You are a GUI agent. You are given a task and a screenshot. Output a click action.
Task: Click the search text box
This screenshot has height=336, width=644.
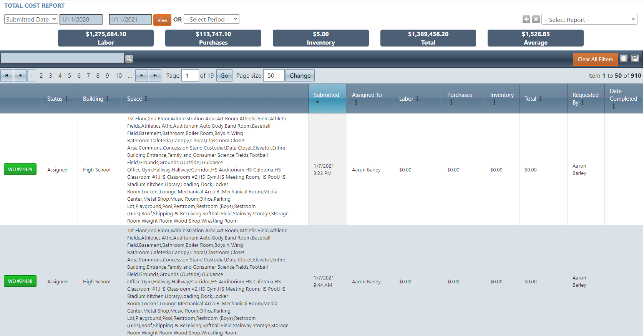[62, 58]
